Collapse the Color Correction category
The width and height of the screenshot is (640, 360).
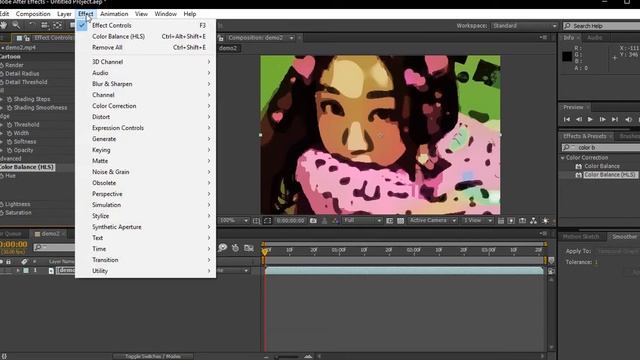pos(563,158)
